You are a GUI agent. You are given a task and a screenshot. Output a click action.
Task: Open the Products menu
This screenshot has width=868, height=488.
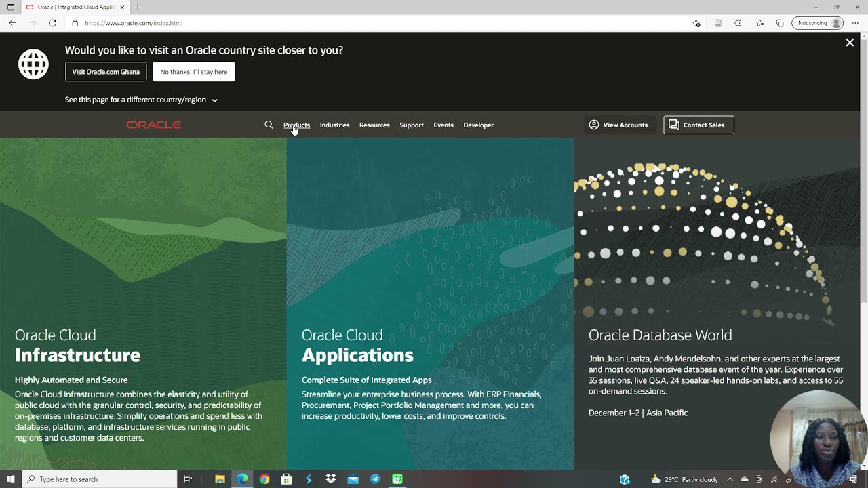point(296,125)
